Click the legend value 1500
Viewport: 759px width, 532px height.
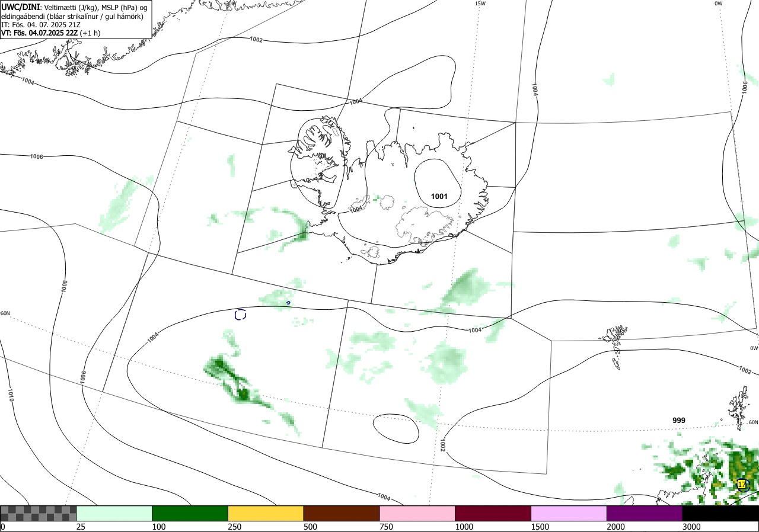(x=540, y=527)
